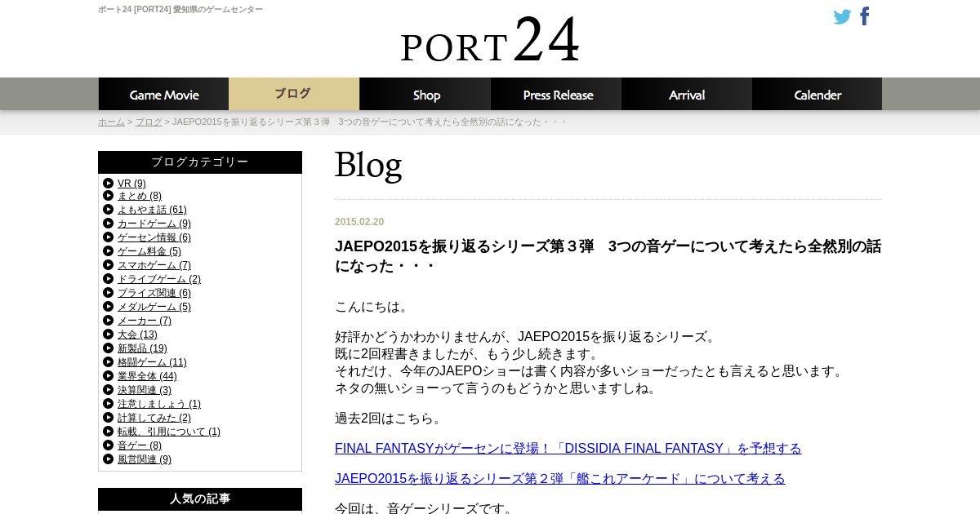Screen dimensions: 980x514
Task: Click the bullet arrow beside 新製品 (19)
Action: [108, 348]
